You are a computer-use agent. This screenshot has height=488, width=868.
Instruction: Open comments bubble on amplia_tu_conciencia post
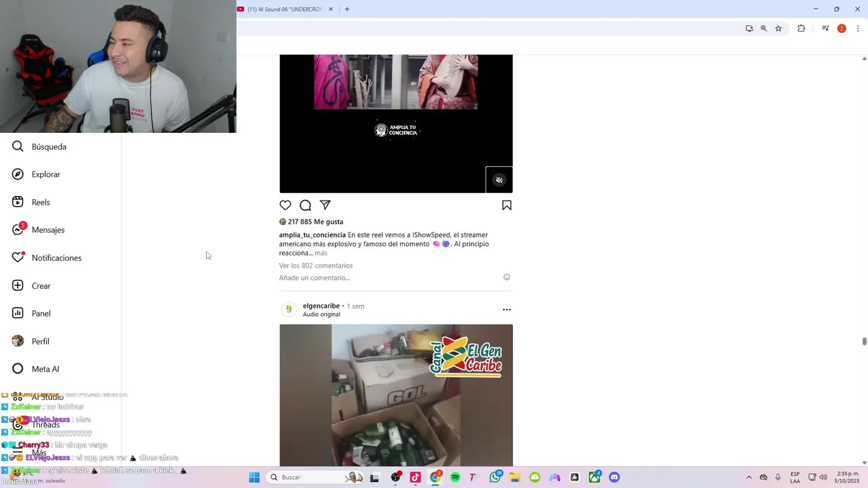pyautogui.click(x=305, y=205)
